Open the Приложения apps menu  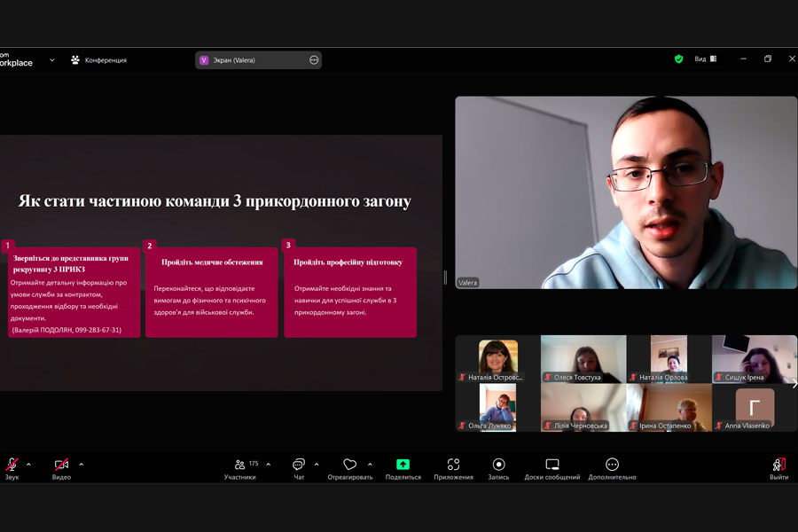tap(453, 468)
